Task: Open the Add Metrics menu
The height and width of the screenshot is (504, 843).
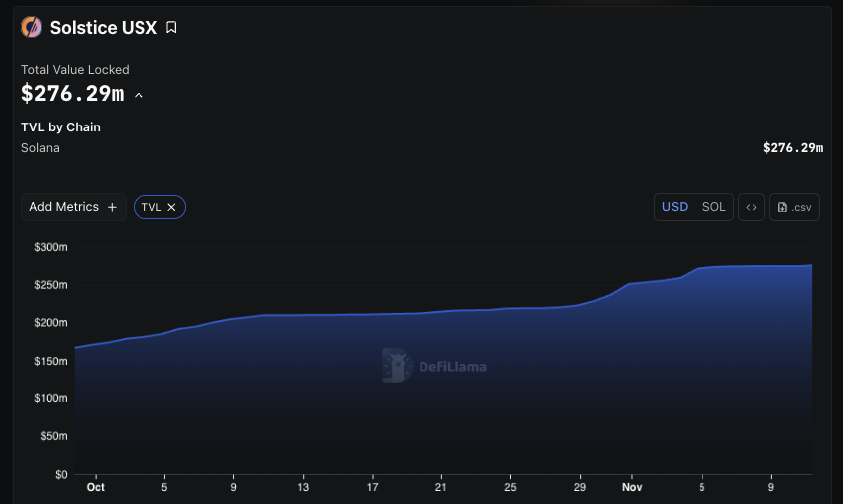Action: click(x=73, y=207)
